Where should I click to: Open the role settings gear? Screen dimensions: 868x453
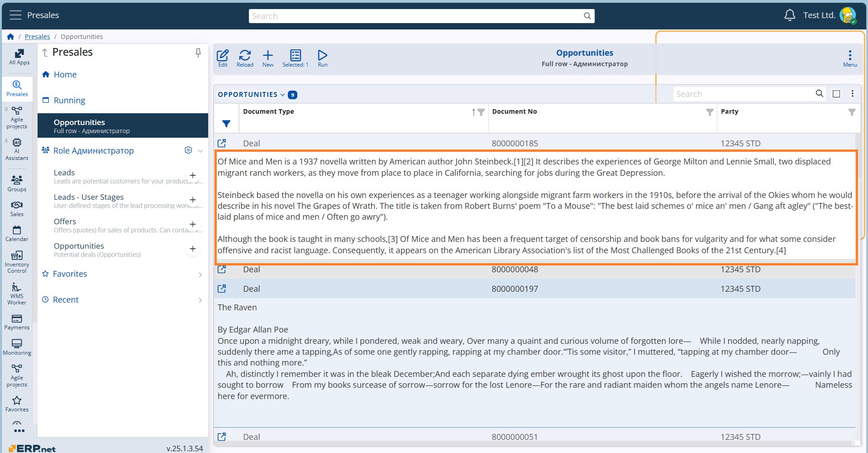coord(188,150)
